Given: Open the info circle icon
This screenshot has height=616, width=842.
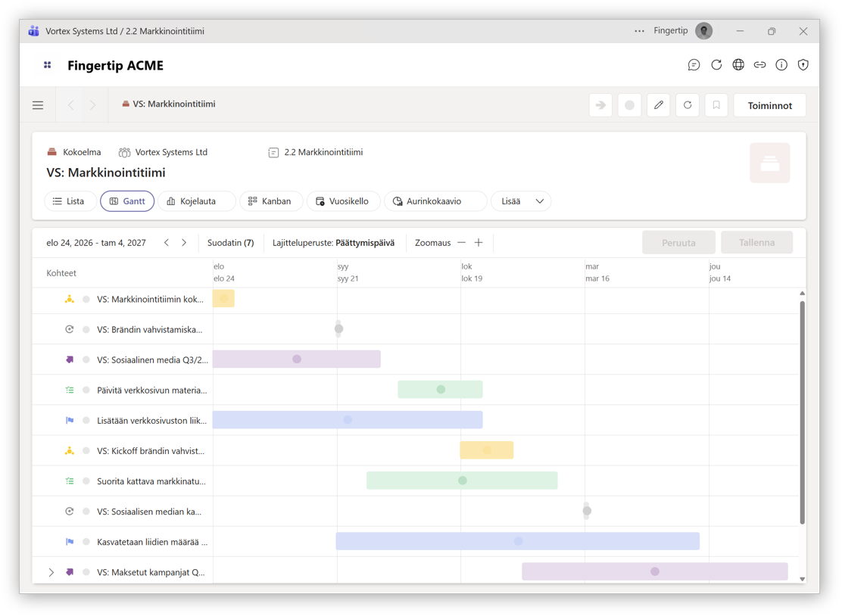Looking at the screenshot, I should point(781,65).
